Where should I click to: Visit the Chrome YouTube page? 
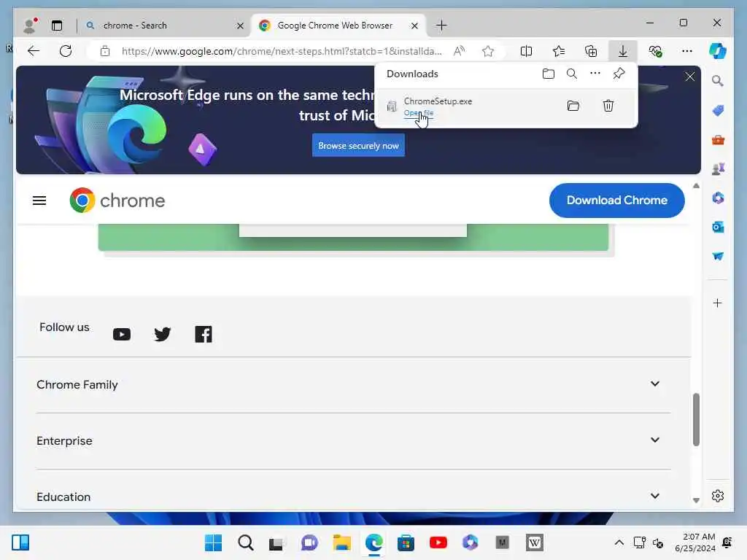[122, 334]
